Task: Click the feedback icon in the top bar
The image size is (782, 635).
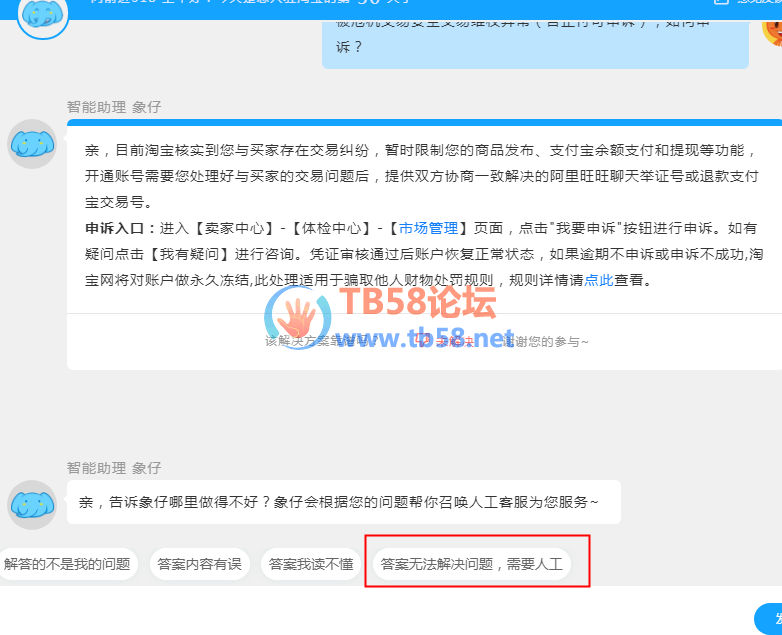Action: click(x=721, y=2)
